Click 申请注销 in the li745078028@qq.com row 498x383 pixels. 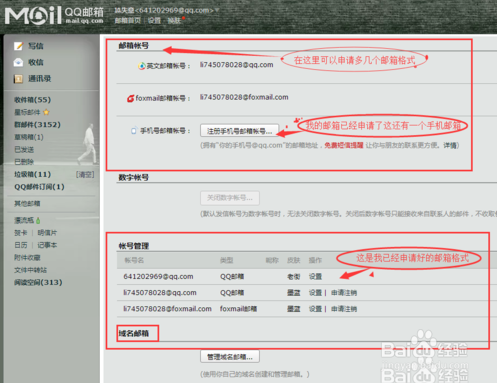344,293
